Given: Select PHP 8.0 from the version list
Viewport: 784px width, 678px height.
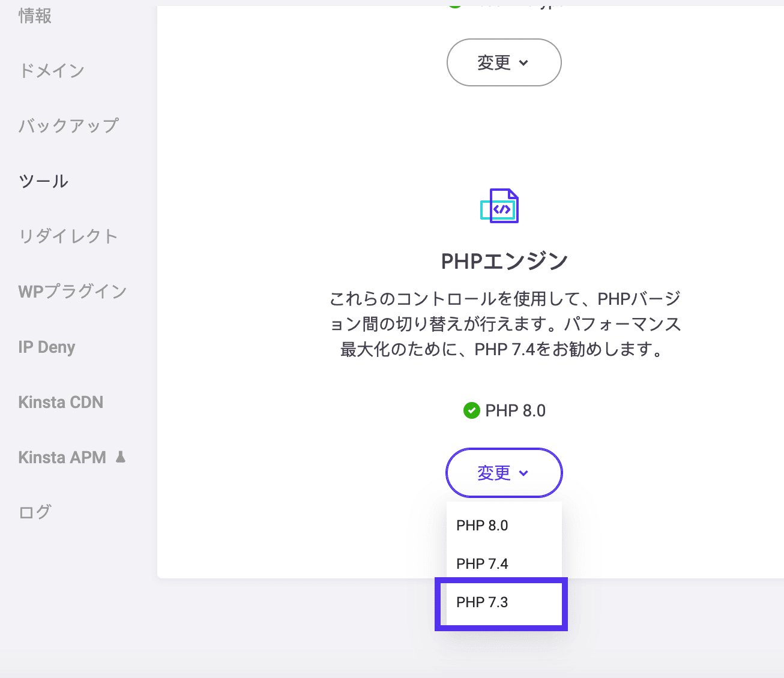Looking at the screenshot, I should point(482,525).
